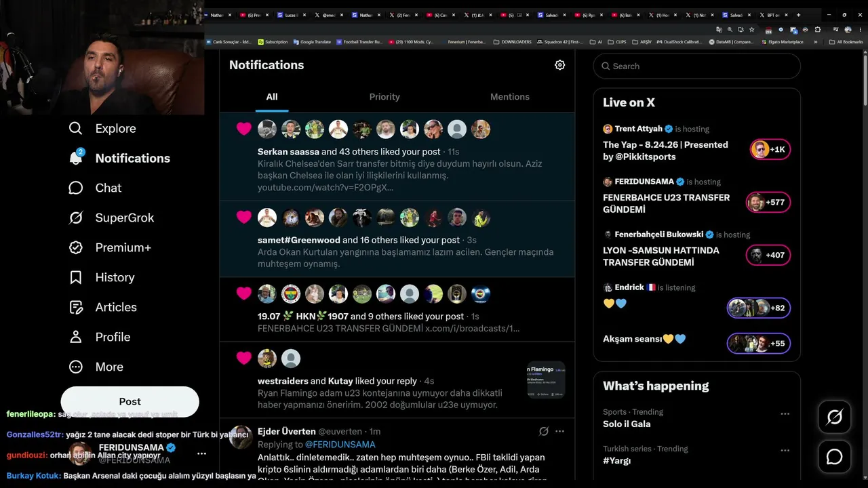The width and height of the screenshot is (868, 488).
Task: Open account menu dots beside FERIDUNSAMA
Action: pyautogui.click(x=201, y=453)
